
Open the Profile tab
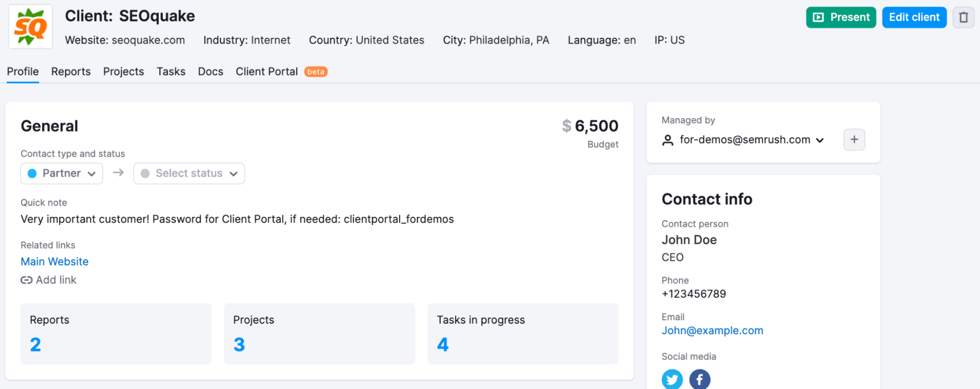tap(23, 72)
